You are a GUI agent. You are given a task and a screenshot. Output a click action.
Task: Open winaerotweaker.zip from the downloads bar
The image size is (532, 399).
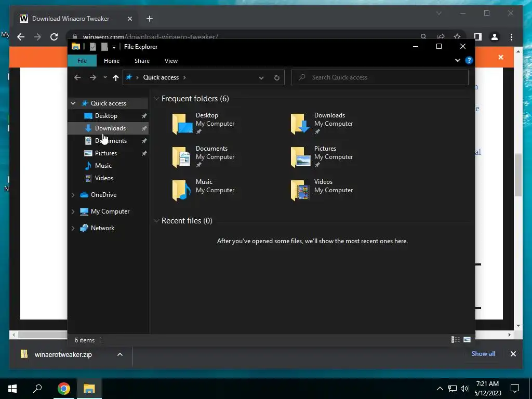63,354
